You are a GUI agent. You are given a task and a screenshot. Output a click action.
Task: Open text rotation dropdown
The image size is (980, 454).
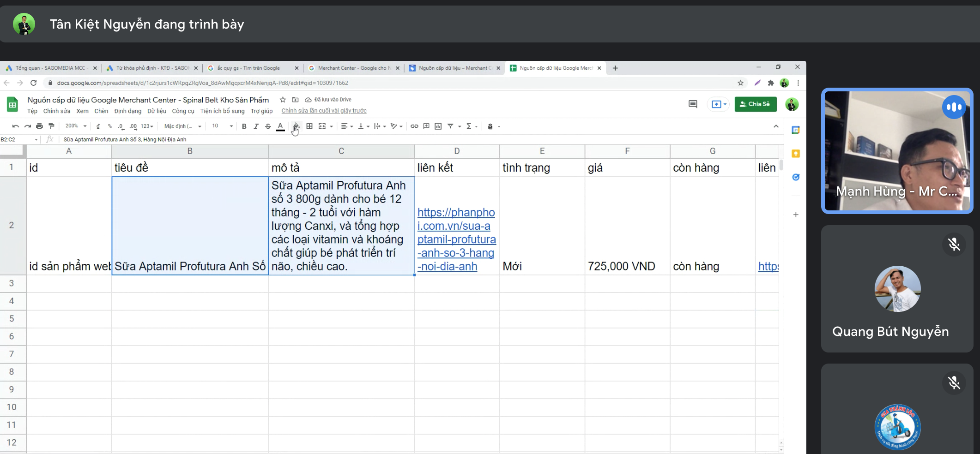[x=396, y=126]
